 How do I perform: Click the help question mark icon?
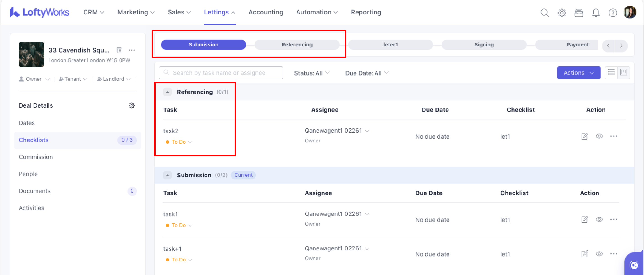(x=613, y=12)
